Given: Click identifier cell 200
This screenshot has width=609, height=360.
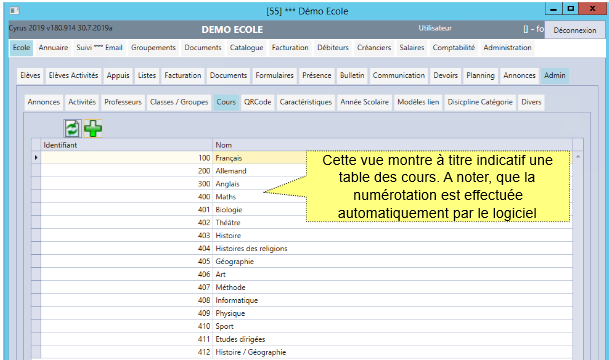Looking at the screenshot, I should point(127,171).
